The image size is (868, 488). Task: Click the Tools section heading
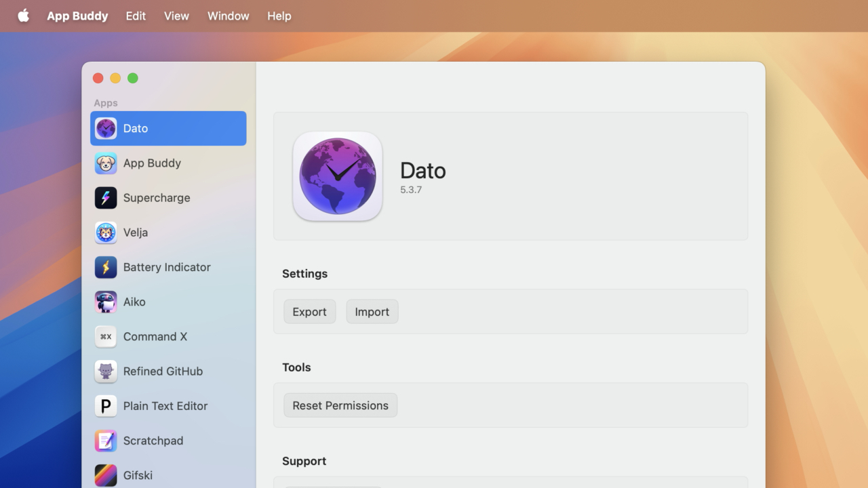(296, 367)
